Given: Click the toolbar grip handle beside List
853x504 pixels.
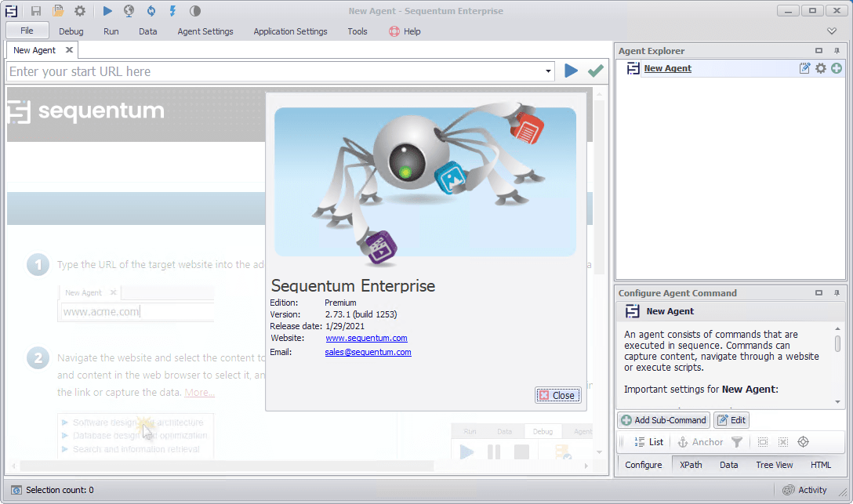Looking at the screenshot, I should point(623,442).
